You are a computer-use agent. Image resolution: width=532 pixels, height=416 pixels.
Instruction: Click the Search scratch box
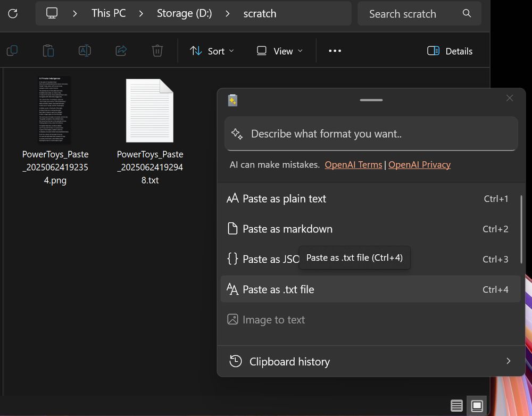click(x=419, y=14)
